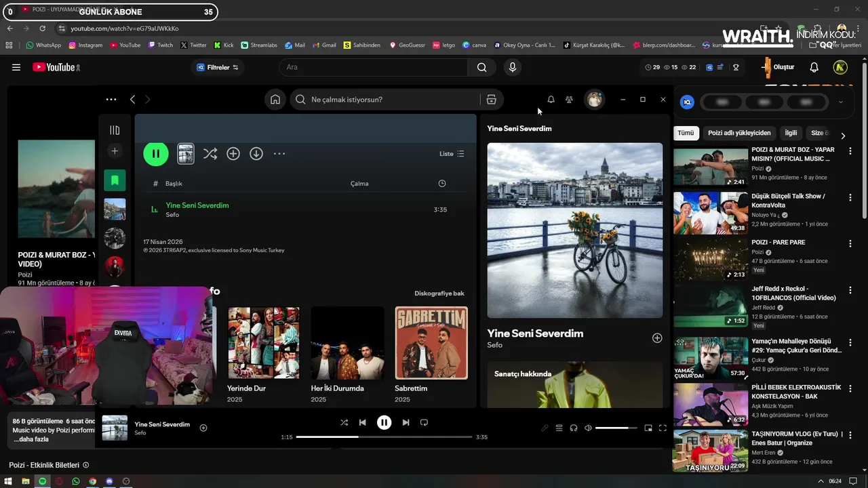Viewport: 868px width, 488px height.
Task: Add the album to your Spotify library
Action: click(x=233, y=154)
